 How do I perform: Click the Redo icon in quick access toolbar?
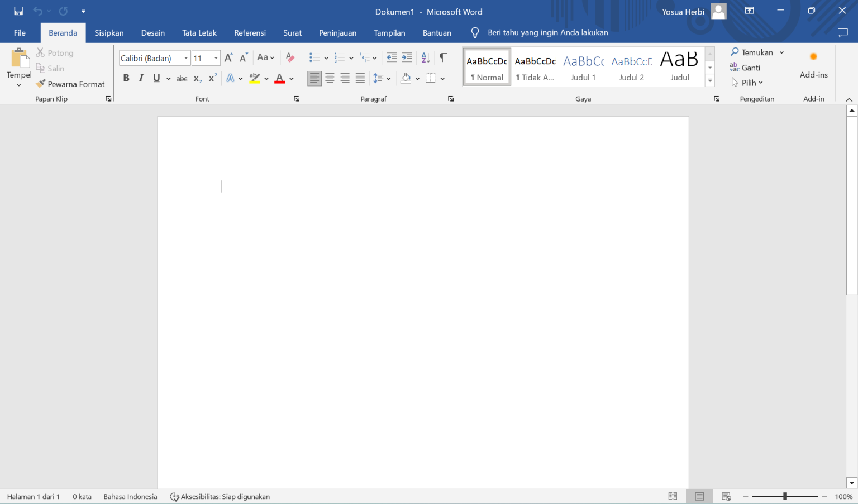click(x=63, y=11)
